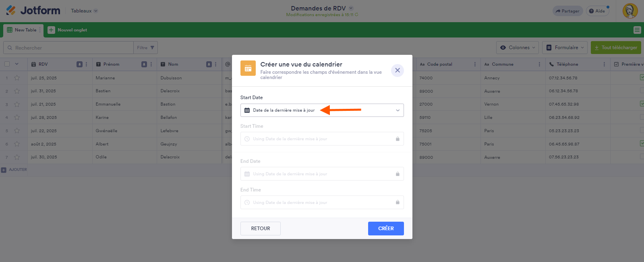This screenshot has height=262, width=644.
Task: Toggle the Première checkbox in row 1
Action: coord(642,77)
